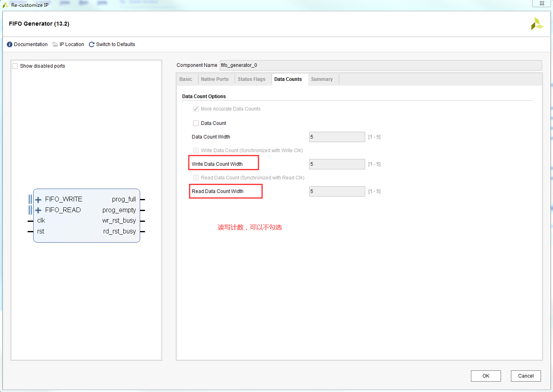
Task: Click the Read Data Count Width field
Action: [337, 191]
